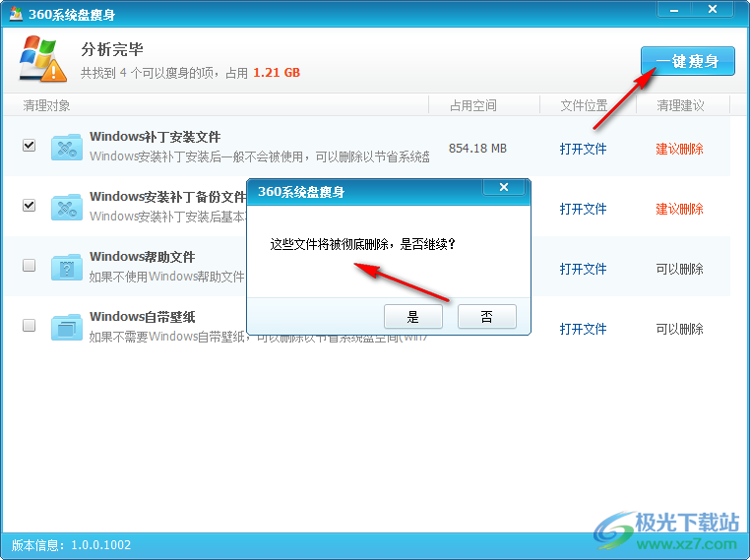Click the Windows安装补丁备份文件 folder icon
Viewport: 750px width, 560px height.
coord(67,208)
